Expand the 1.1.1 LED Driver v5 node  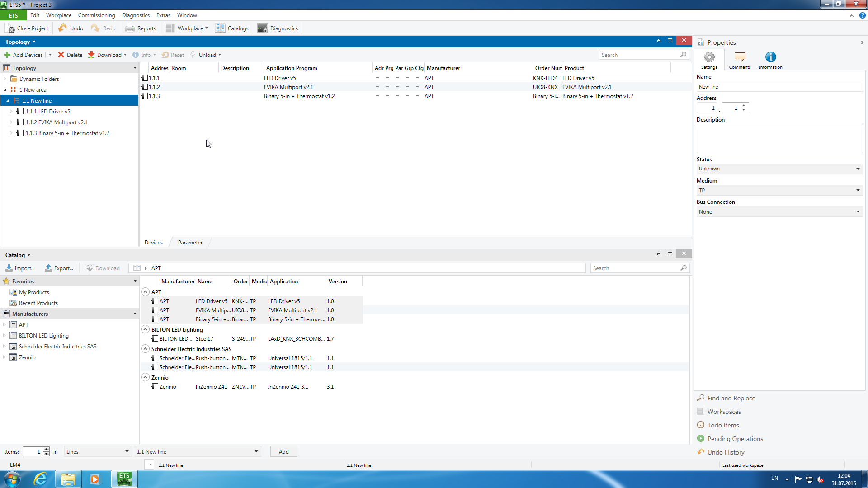pos(11,111)
